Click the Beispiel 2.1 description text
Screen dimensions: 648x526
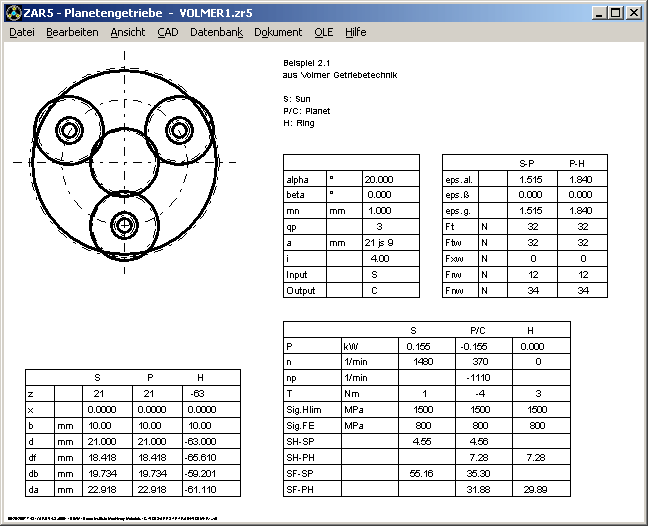305,63
